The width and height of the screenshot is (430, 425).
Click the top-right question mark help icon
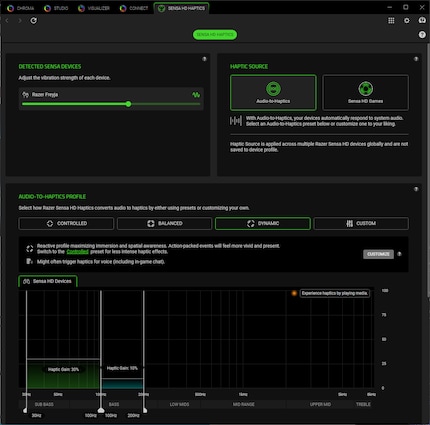click(422, 35)
